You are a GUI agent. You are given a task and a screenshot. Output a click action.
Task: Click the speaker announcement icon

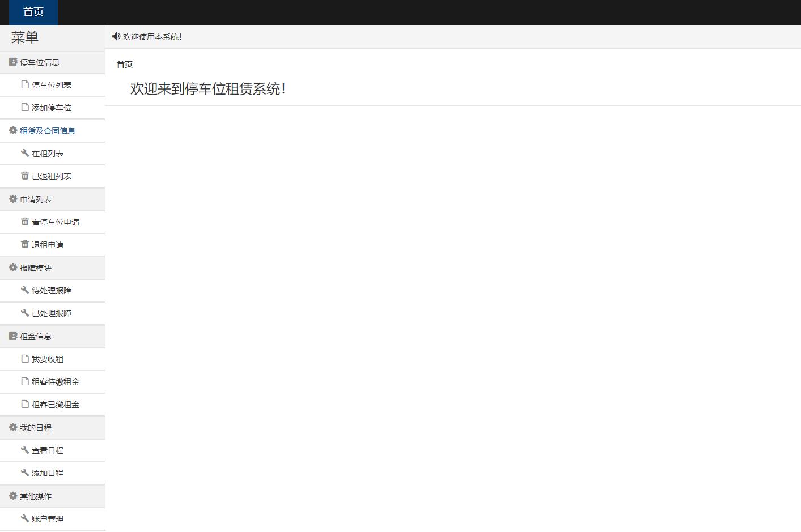(116, 36)
